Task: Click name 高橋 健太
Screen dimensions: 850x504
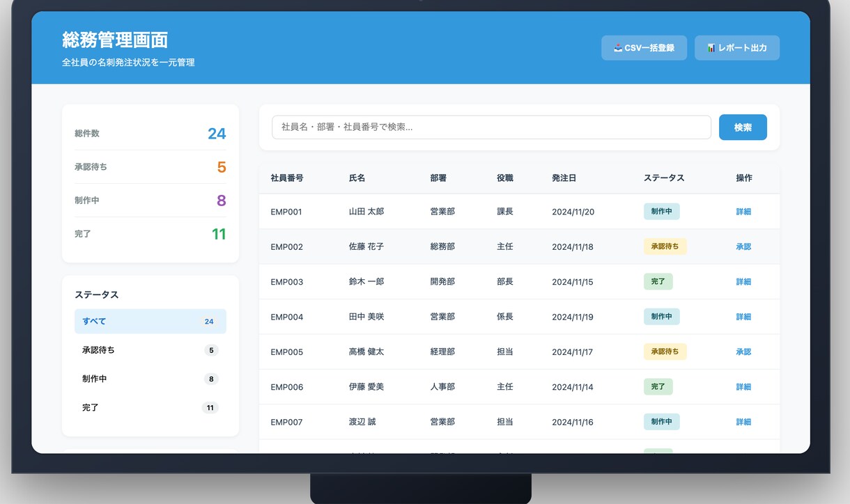Action: (x=366, y=352)
